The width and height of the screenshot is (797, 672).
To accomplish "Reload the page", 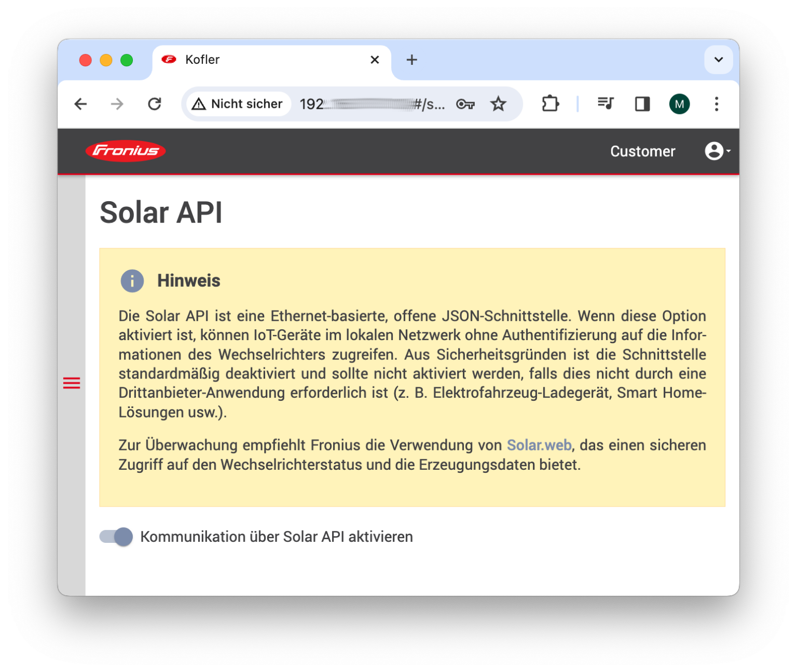I will [x=155, y=104].
